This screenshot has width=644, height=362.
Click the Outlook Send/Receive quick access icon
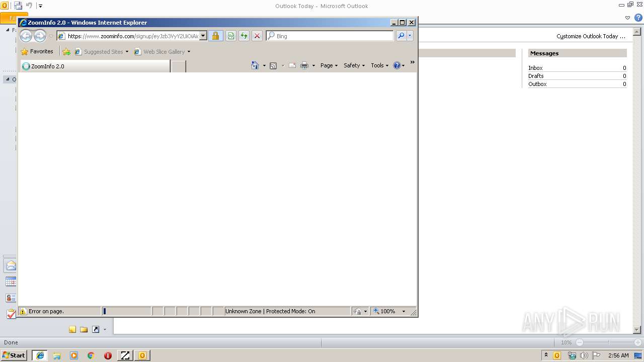coord(18,6)
